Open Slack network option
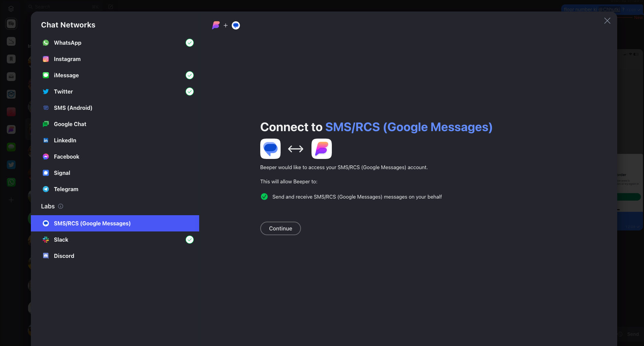 (115, 240)
